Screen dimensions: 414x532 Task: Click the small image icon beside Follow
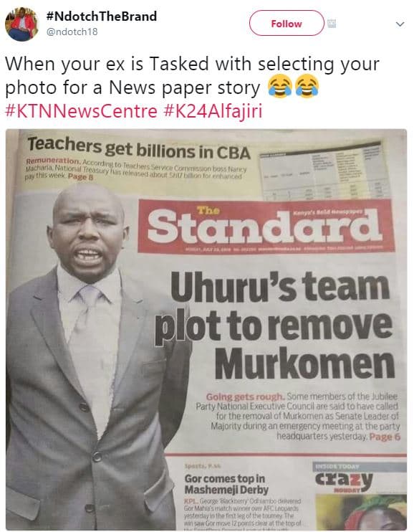[x=331, y=24]
